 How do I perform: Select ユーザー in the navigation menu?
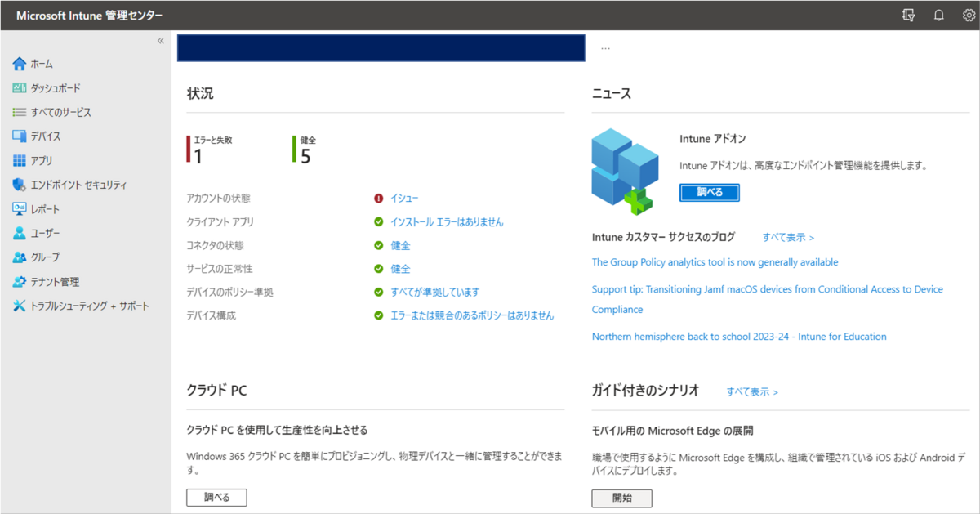click(45, 233)
